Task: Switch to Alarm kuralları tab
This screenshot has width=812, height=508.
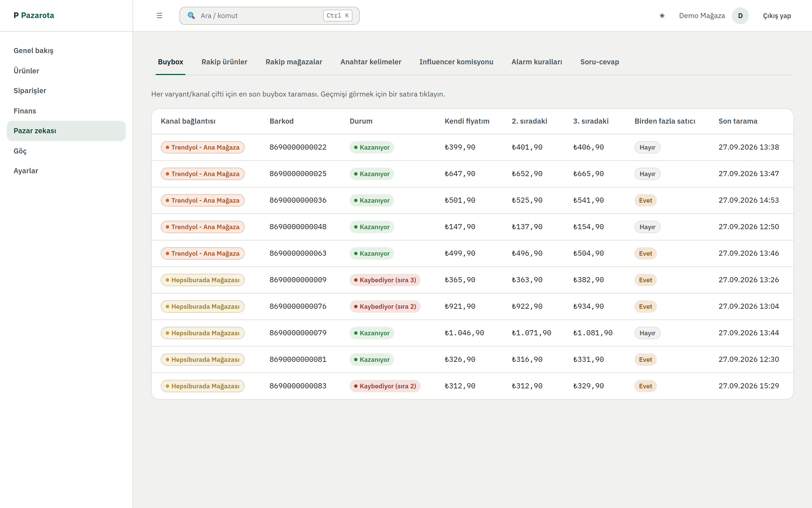Action: click(x=537, y=62)
